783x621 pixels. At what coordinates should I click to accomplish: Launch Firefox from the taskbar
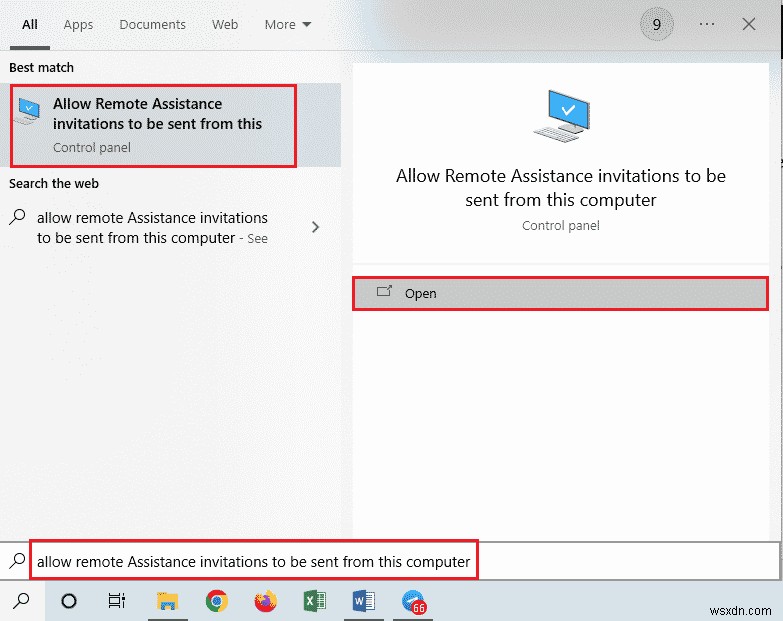(x=266, y=601)
